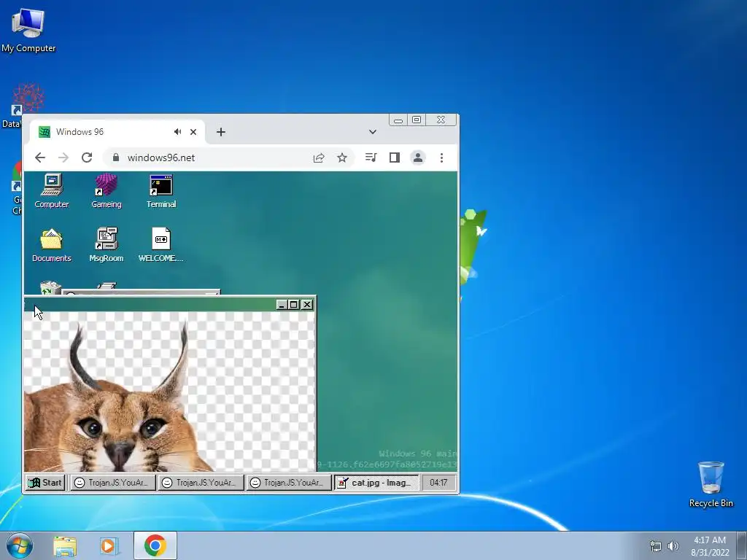The width and height of the screenshot is (747, 560).
Task: Click the Windows 96 clock 04:17
Action: pyautogui.click(x=438, y=483)
